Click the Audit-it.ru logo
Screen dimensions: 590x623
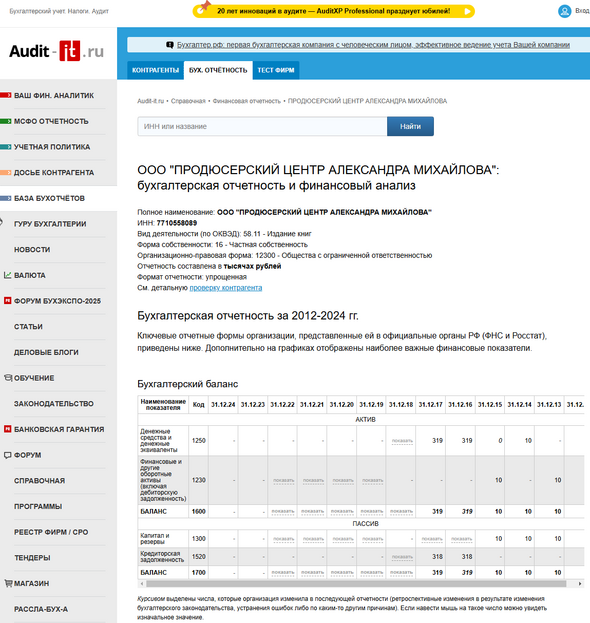click(x=56, y=51)
